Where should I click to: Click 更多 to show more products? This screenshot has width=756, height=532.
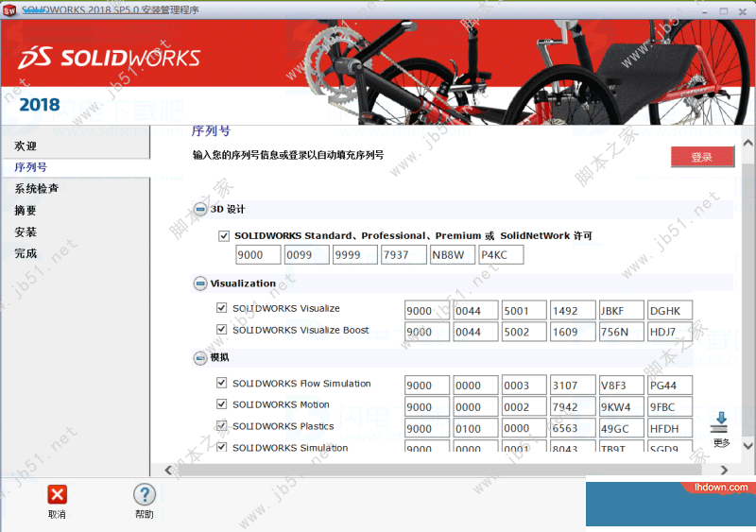point(721,443)
